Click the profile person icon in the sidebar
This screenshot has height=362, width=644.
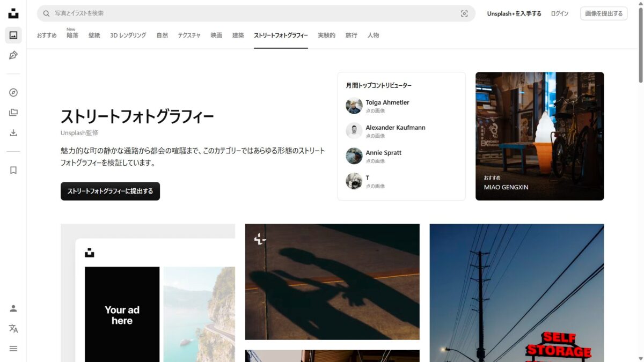pos(13,308)
